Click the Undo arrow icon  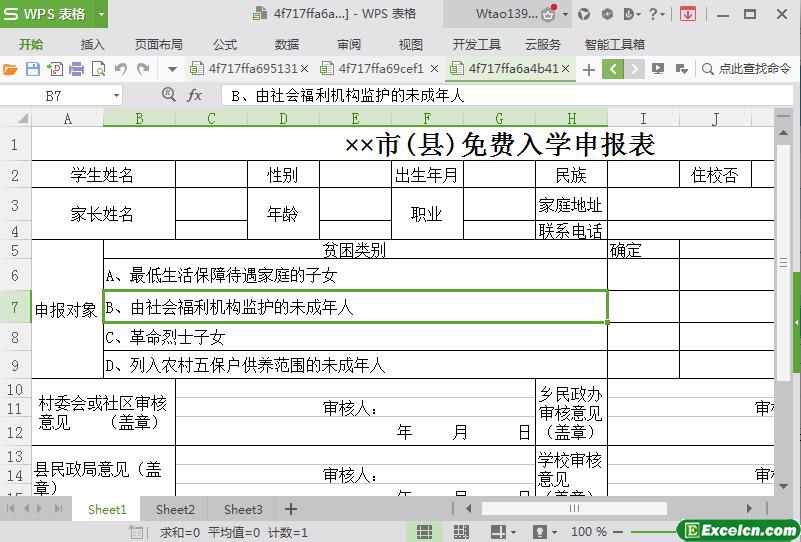click(121, 68)
